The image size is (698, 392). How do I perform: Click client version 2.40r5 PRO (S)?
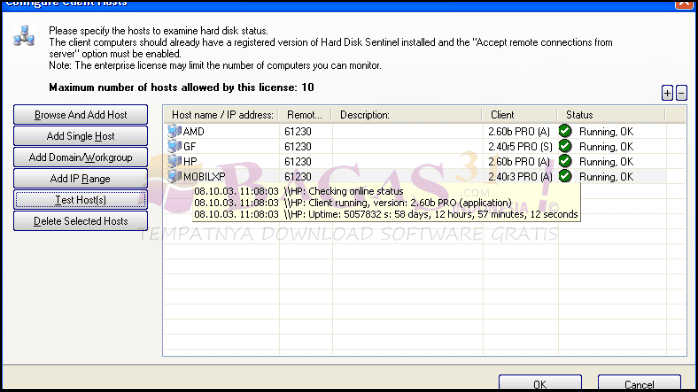click(x=520, y=147)
